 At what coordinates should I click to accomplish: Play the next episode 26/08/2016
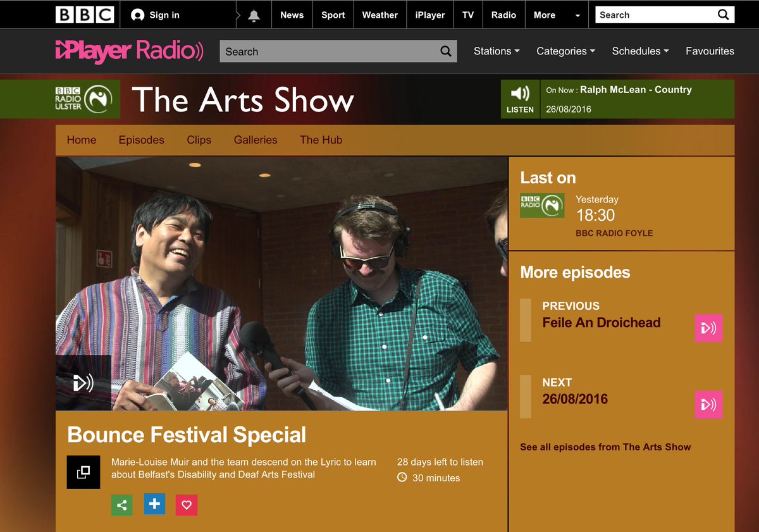(x=708, y=404)
